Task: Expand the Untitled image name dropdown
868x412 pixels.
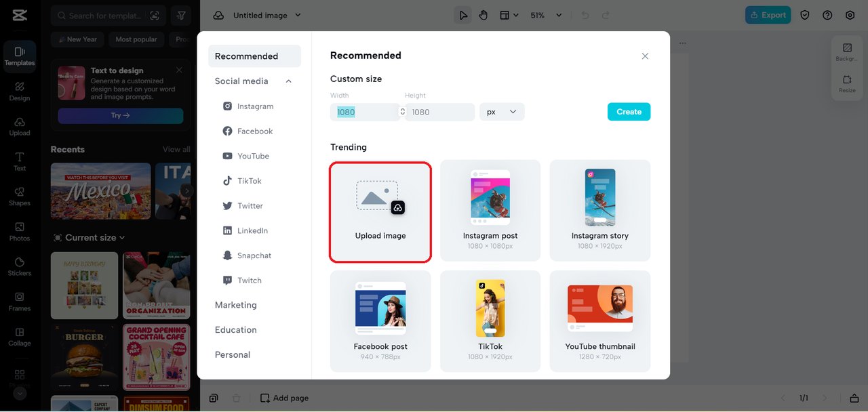Action: coord(298,15)
